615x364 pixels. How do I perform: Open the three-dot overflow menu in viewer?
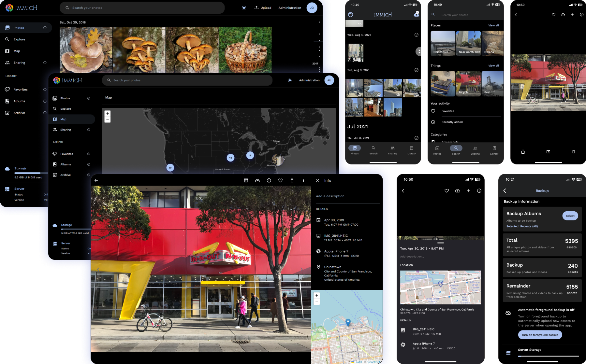pyautogui.click(x=303, y=180)
